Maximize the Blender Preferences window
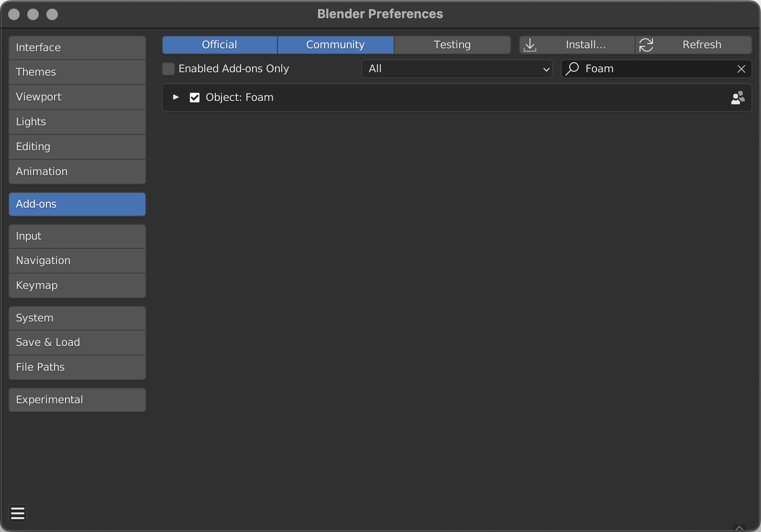This screenshot has height=532, width=761. point(52,14)
